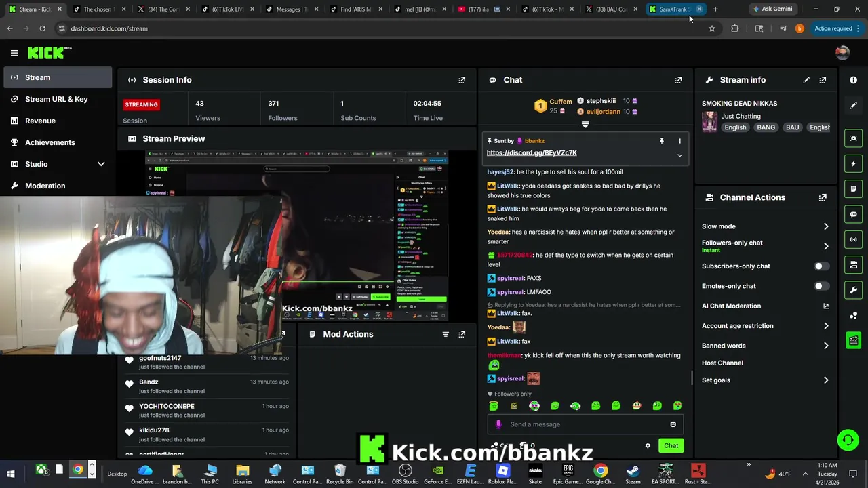Open AI Chat Moderation external link
868x488 pixels.
tap(826, 306)
